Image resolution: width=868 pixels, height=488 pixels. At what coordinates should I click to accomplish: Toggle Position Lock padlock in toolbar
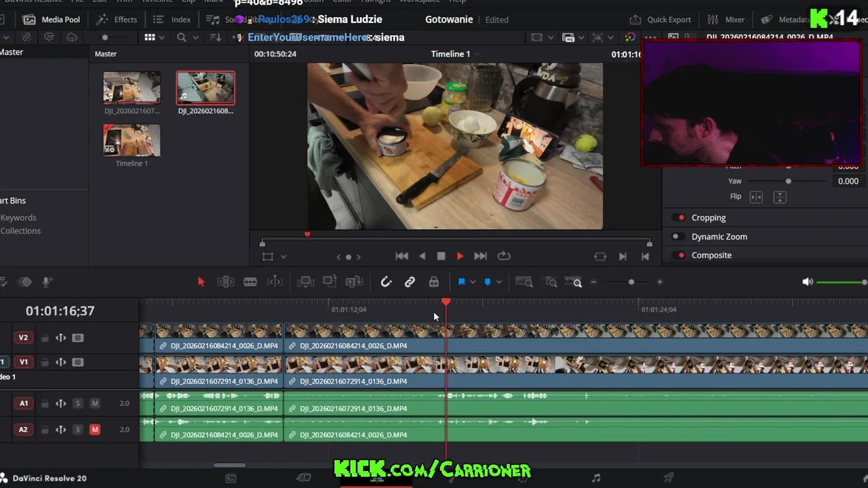[434, 282]
